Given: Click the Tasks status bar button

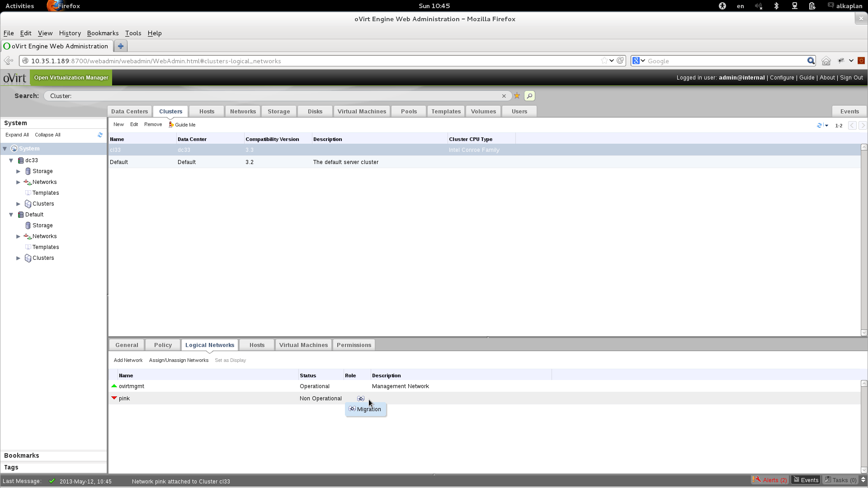Looking at the screenshot, I should tap(841, 480).
